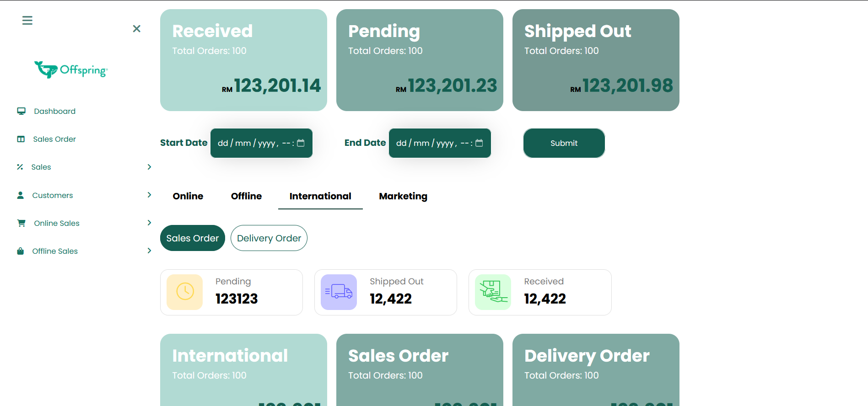Open Offline Sales sidebar item

click(55, 251)
